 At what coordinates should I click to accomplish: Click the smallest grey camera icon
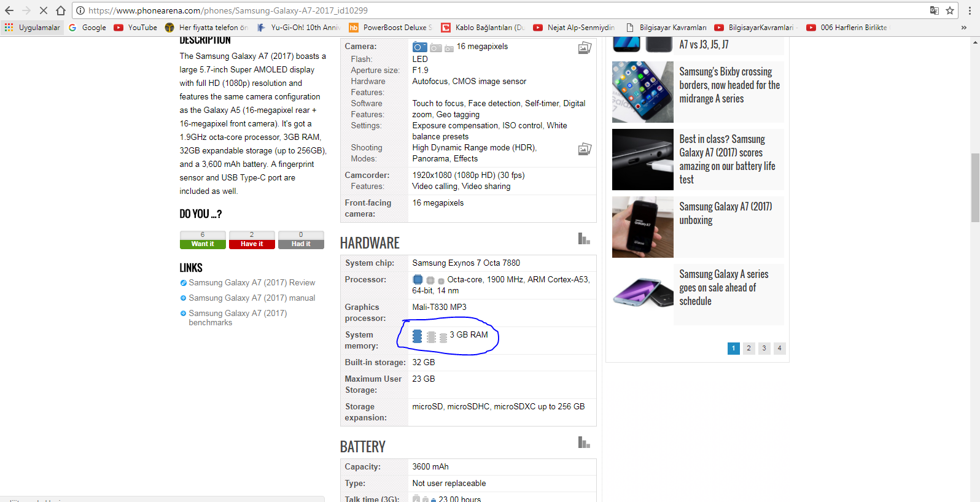(449, 48)
